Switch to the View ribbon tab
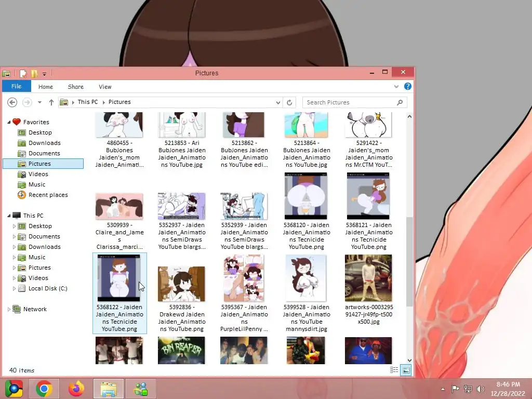Viewport: 532px width, 399px height. (105, 87)
